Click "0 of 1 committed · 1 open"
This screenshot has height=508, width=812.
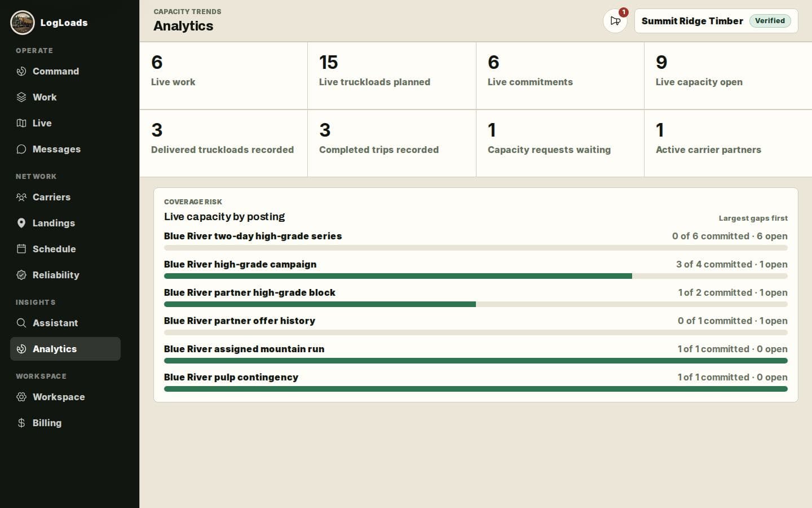732,321
